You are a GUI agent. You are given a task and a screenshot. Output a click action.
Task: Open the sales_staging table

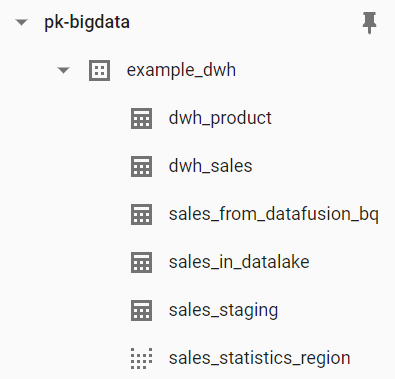[223, 310]
